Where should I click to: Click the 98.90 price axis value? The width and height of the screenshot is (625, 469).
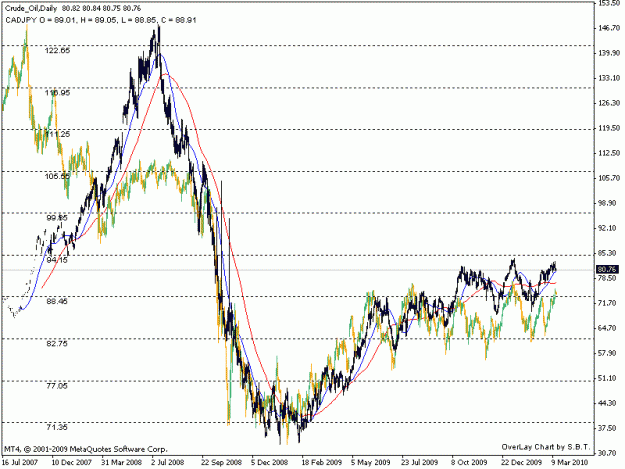609,203
